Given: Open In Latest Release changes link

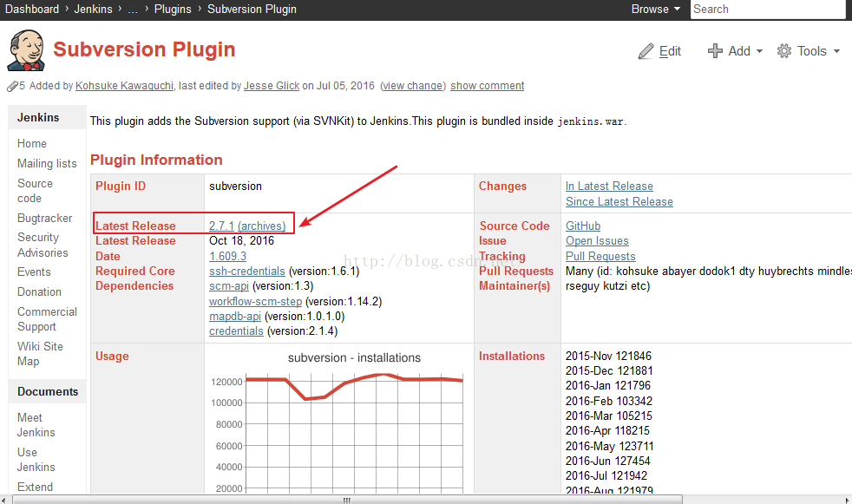Looking at the screenshot, I should pyautogui.click(x=609, y=187).
